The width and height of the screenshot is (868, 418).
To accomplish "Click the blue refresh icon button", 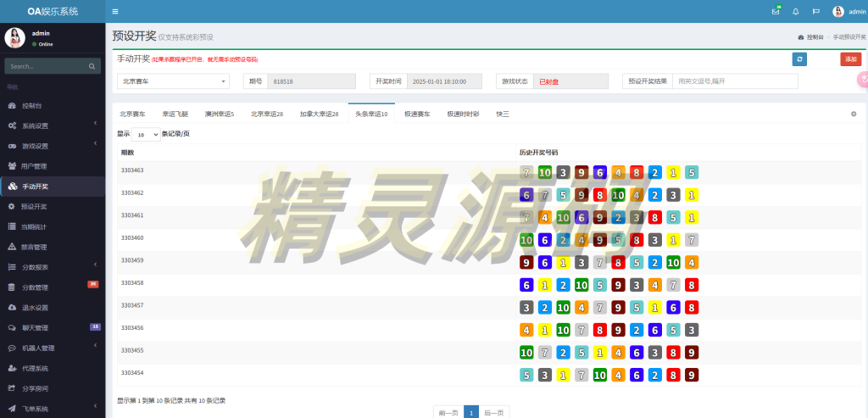I will point(798,59).
